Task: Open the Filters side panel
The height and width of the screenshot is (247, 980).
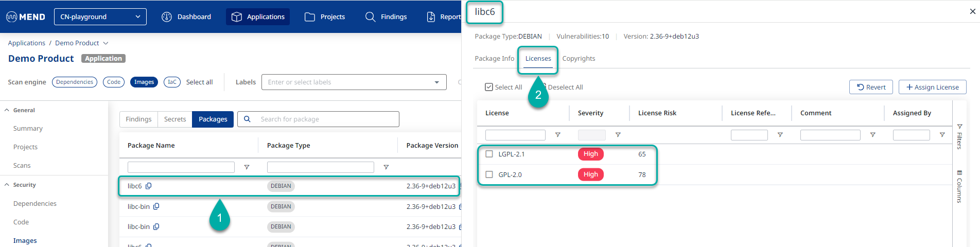Action: click(x=959, y=137)
